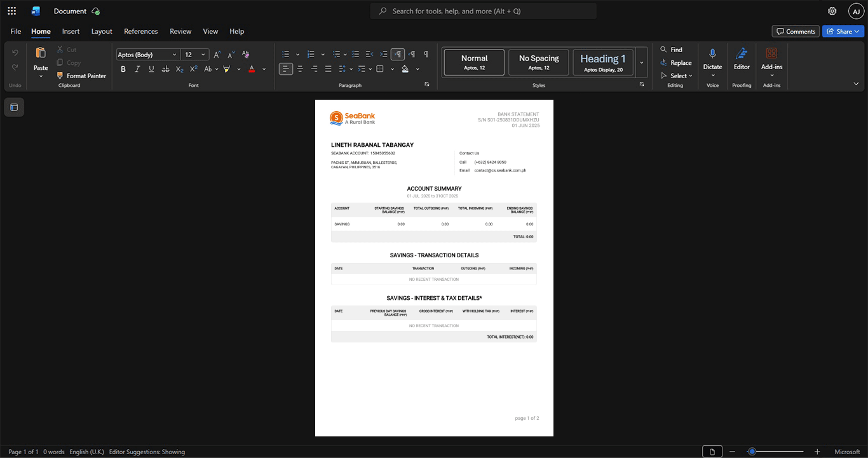Align paragraph text to the right
The image size is (868, 458).
click(x=314, y=69)
